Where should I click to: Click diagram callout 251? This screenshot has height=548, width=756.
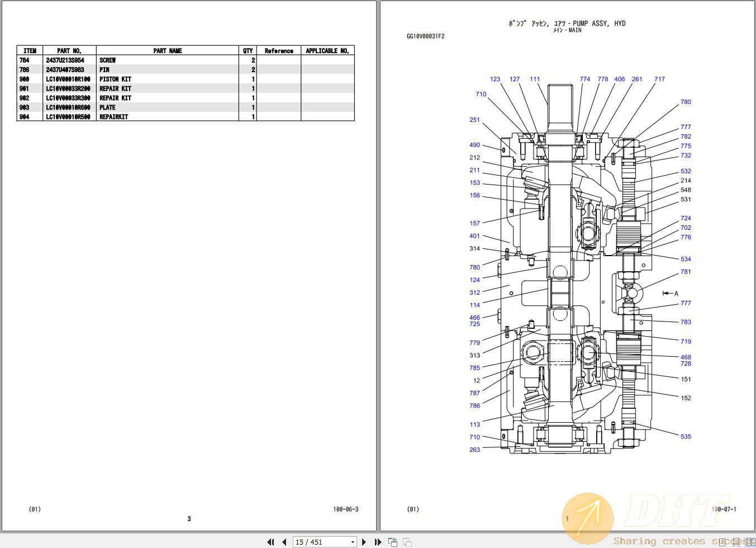click(474, 120)
